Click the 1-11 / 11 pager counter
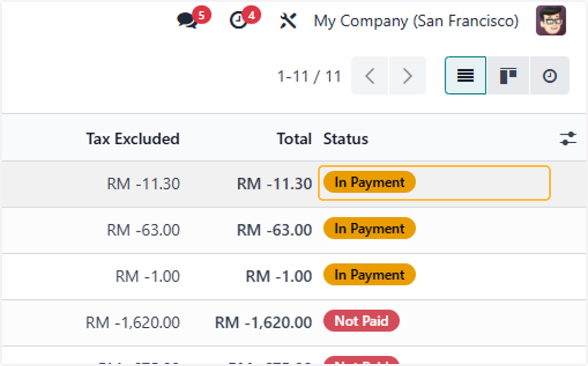 pyautogui.click(x=309, y=76)
